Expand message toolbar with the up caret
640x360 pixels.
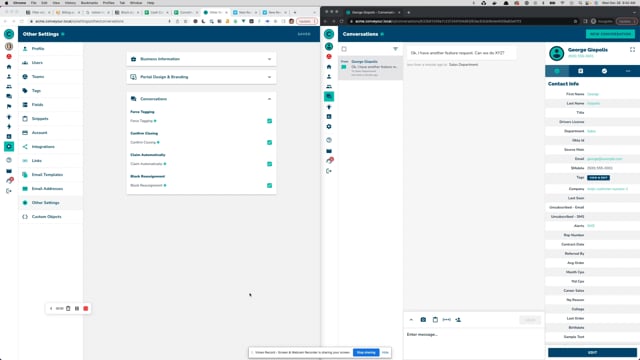(411, 320)
